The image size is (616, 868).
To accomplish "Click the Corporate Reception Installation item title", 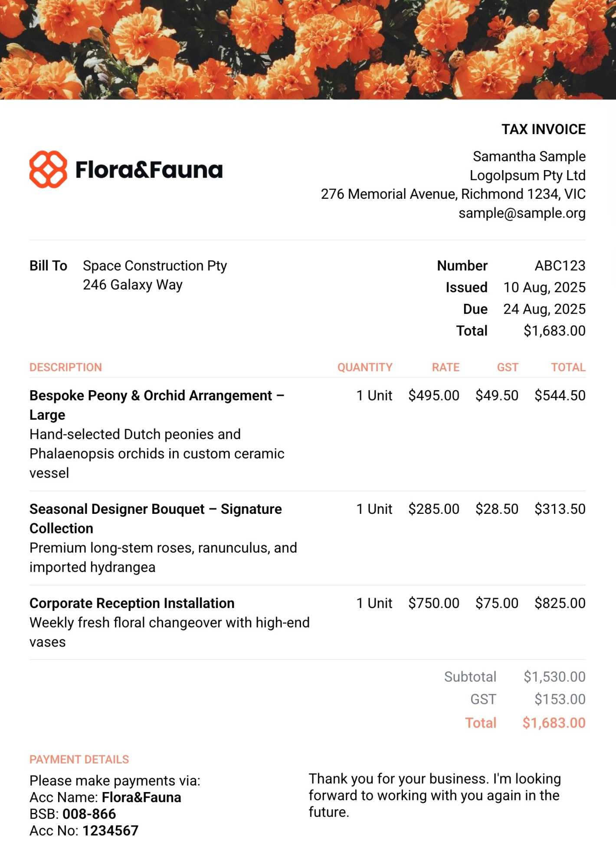I will pyautogui.click(x=132, y=603).
